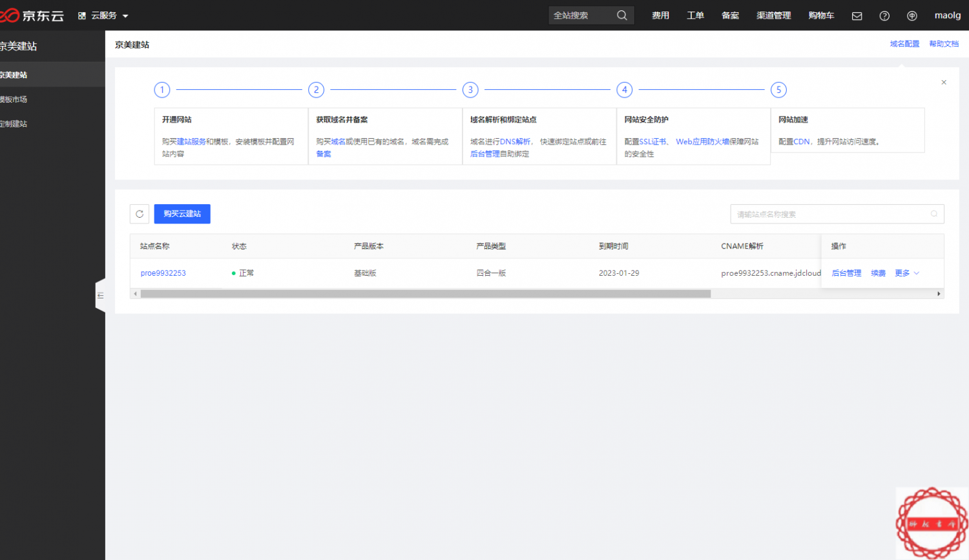Click the 四合一版 cell
969x560 pixels.
click(491, 273)
